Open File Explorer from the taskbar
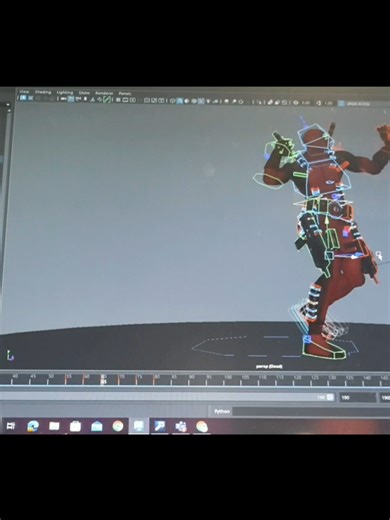390x520 pixels. click(54, 426)
